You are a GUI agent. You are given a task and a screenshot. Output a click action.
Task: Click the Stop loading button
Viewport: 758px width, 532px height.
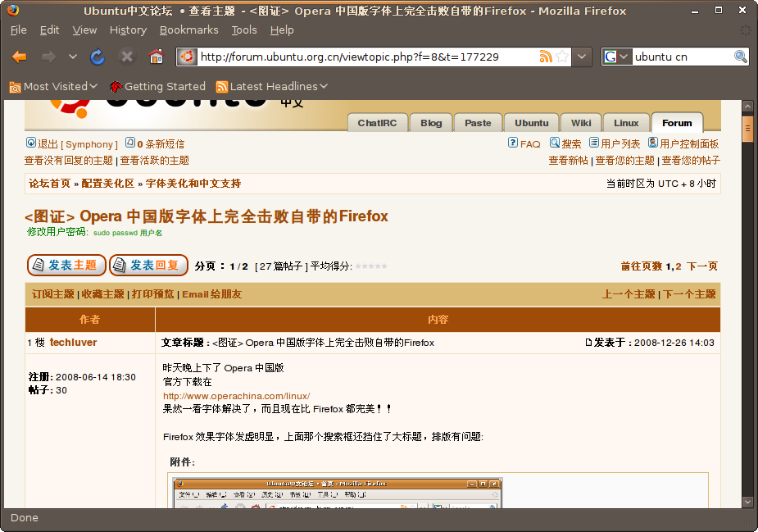click(x=127, y=57)
